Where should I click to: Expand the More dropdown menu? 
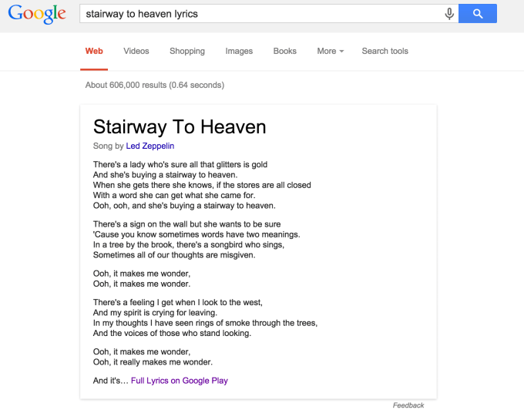pyautogui.click(x=330, y=51)
